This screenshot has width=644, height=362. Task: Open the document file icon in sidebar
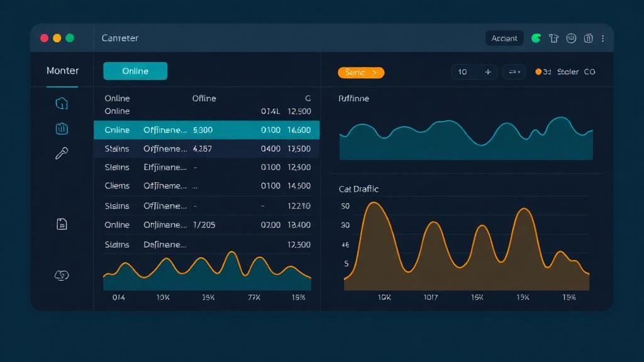tap(62, 224)
